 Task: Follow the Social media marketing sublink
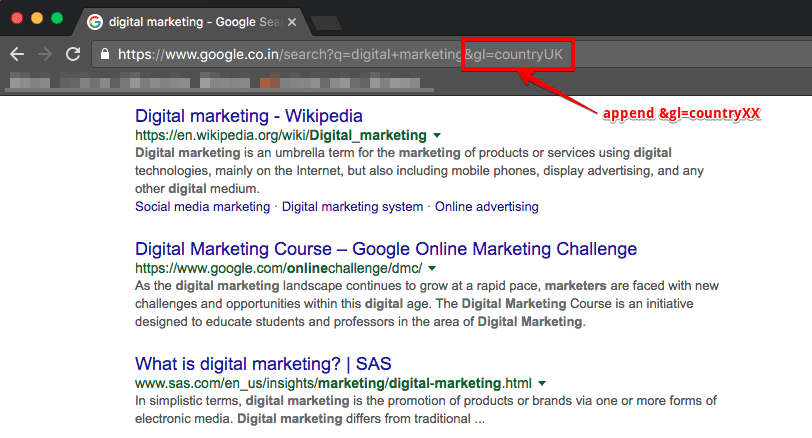pos(202,207)
